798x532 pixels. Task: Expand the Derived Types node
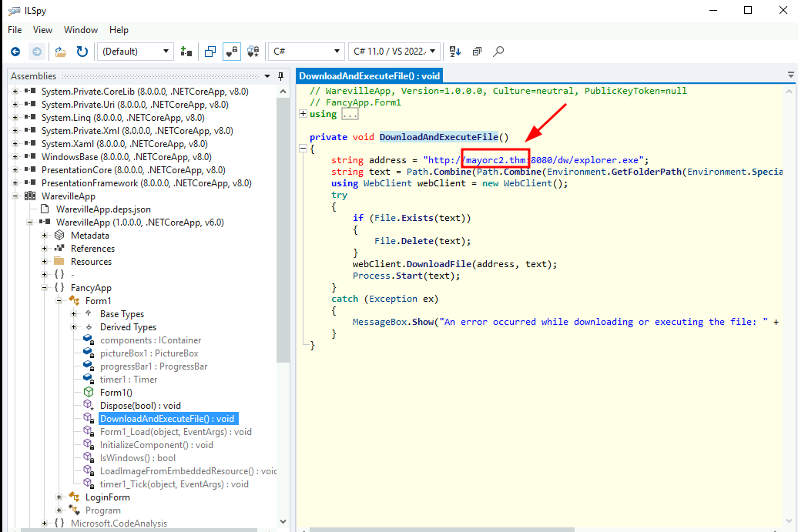point(74,327)
